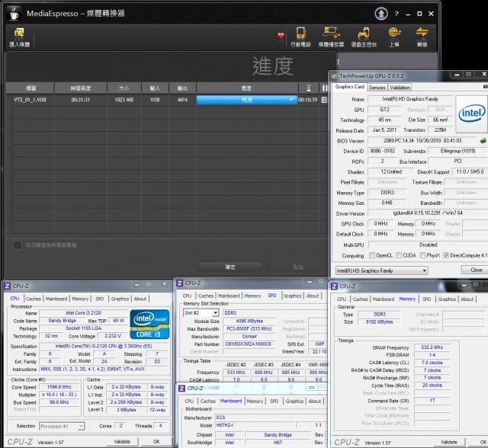The image size is (488, 448).
Task: Click the CPU-Z Z icon on CPU window
Action: click(7, 286)
